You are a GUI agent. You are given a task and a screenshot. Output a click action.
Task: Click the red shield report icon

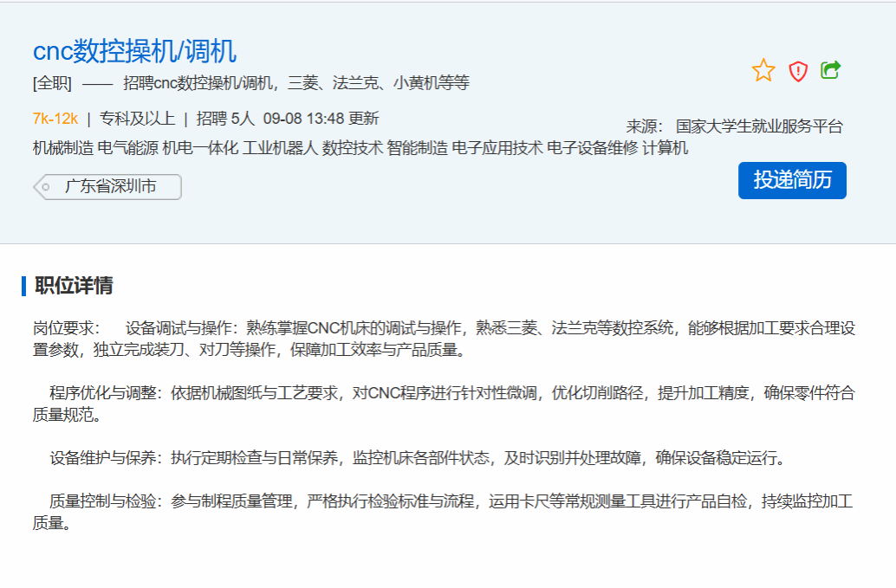tap(797, 71)
